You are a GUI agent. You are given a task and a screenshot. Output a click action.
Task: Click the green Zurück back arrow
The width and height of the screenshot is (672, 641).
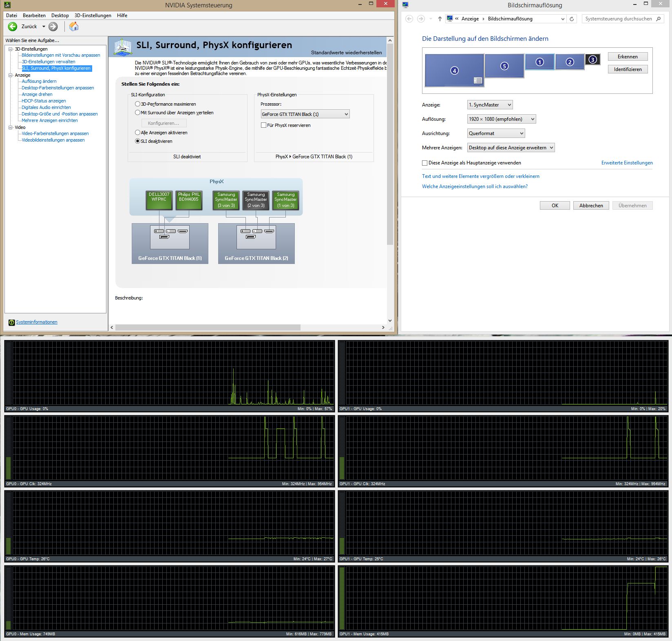(x=12, y=27)
